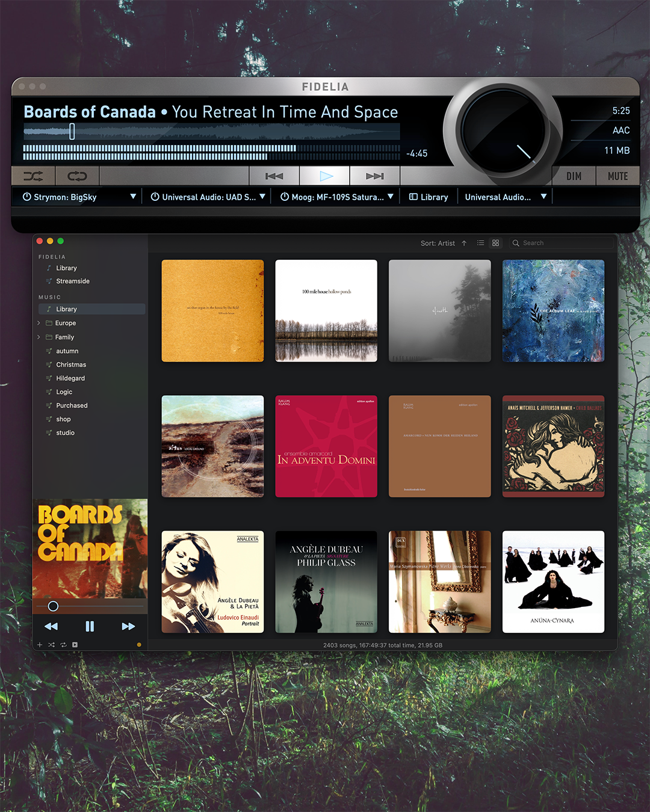Open the 100 mile house hollow ponds album
Viewport: 650px width, 812px height.
(326, 311)
